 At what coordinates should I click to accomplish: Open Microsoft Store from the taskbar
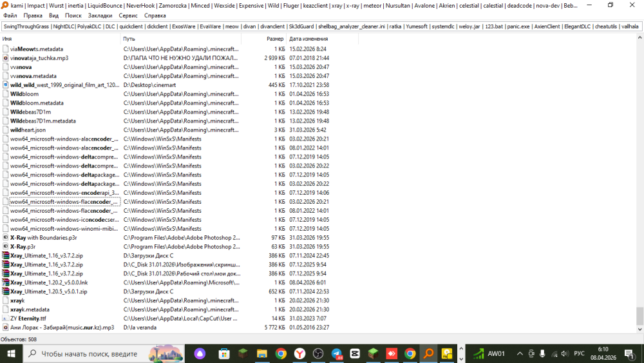224,353
